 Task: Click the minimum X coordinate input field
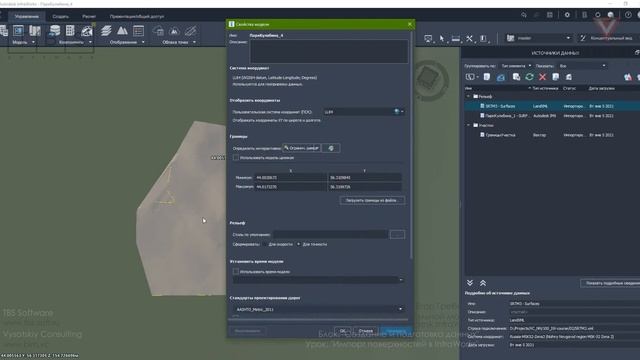tap(291, 178)
